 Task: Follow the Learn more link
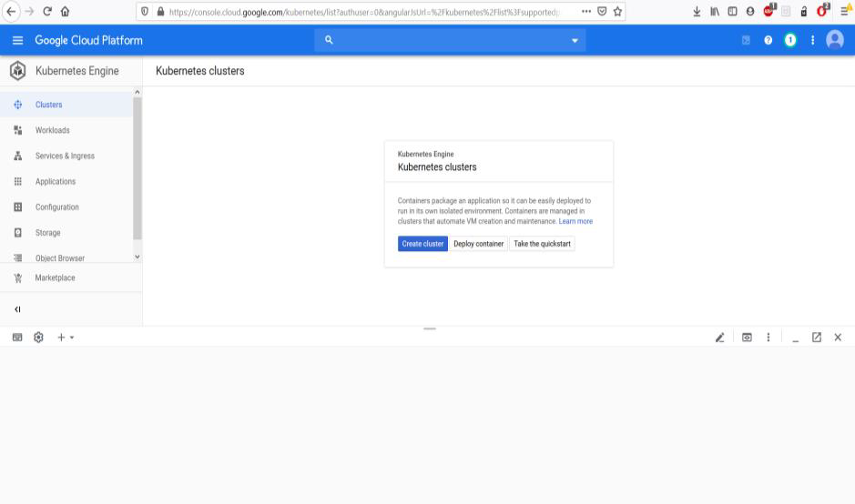[575, 221]
